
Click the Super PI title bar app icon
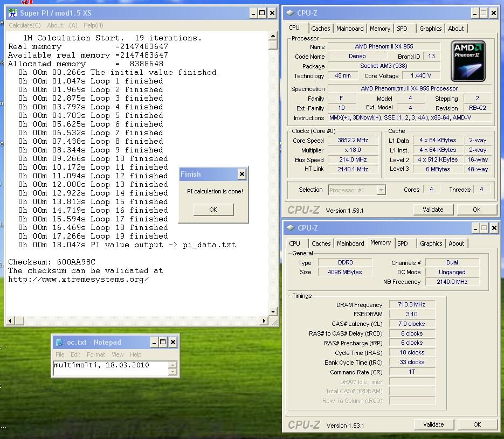click(13, 13)
